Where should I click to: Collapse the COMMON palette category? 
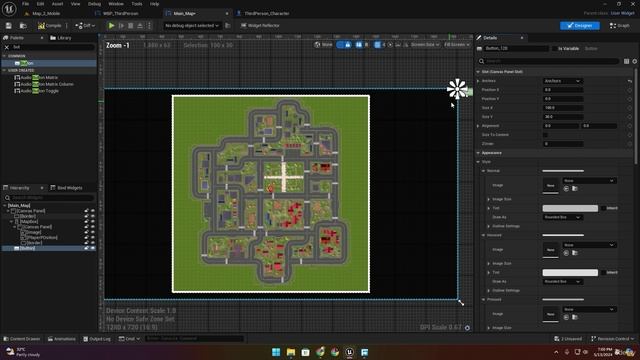[4, 56]
